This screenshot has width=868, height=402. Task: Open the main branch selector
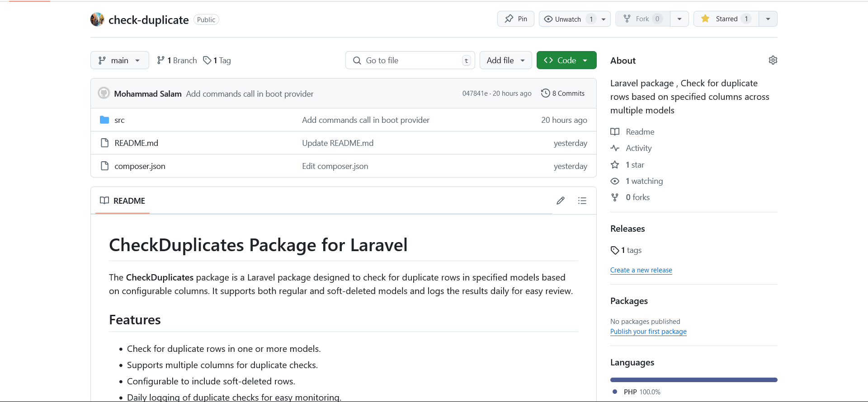pos(120,60)
